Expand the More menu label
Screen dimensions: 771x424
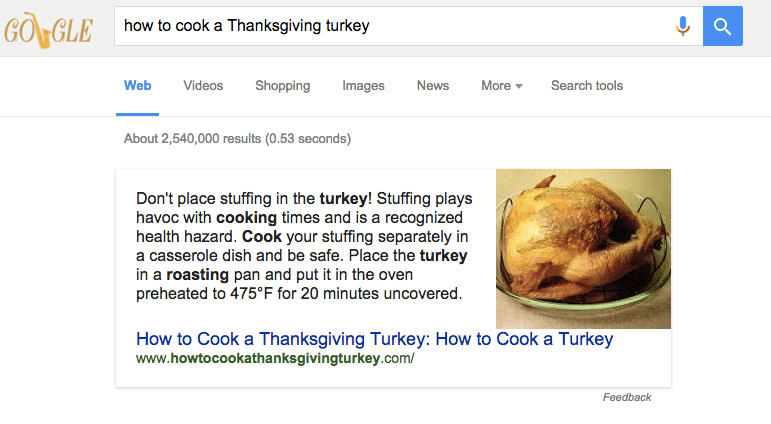tap(496, 86)
